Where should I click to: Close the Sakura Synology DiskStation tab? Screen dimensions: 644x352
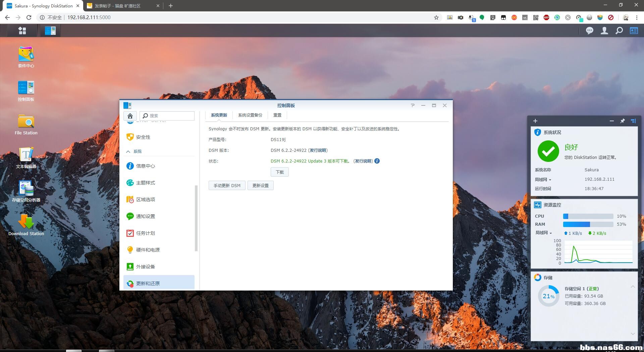tap(78, 6)
